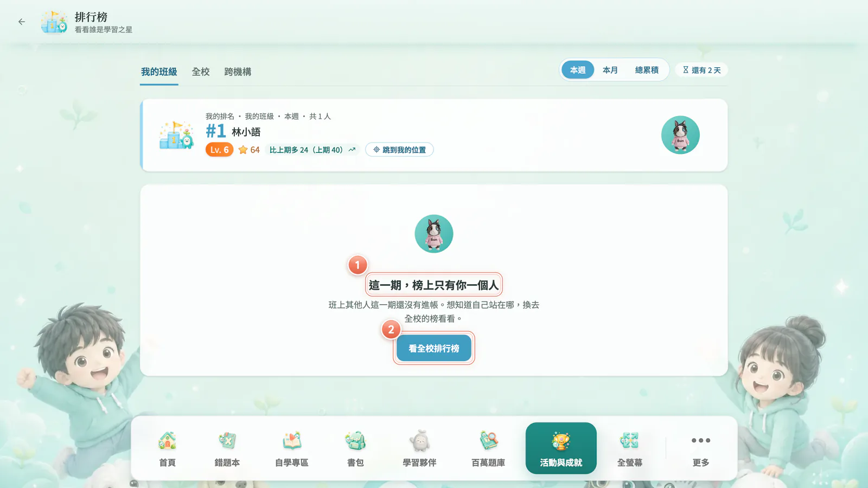Go back with the arrow icon
This screenshot has width=868, height=488.
pos(22,22)
